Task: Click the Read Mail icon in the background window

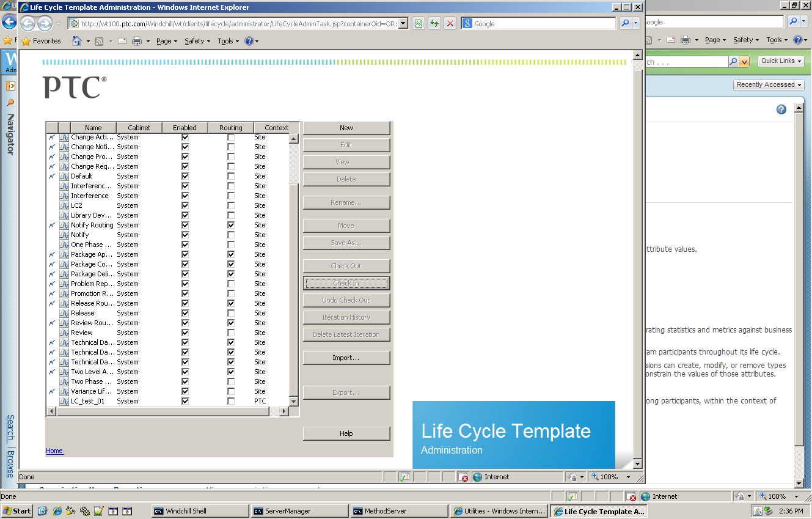Action: click(671, 40)
